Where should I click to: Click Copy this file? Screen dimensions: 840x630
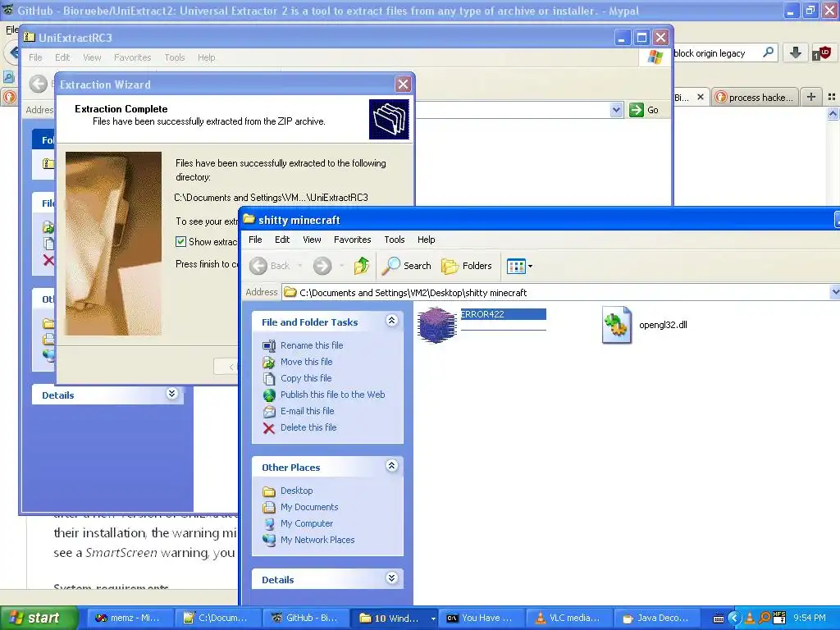click(306, 378)
